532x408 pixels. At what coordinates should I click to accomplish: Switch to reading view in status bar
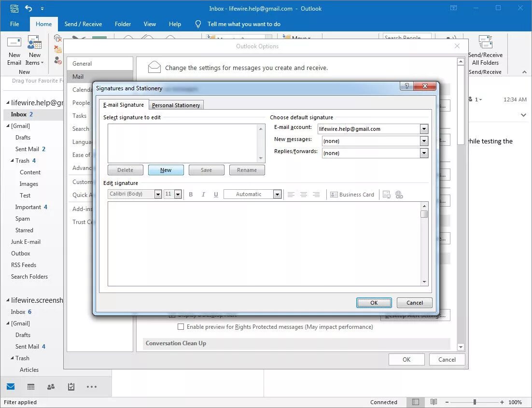[434, 402]
